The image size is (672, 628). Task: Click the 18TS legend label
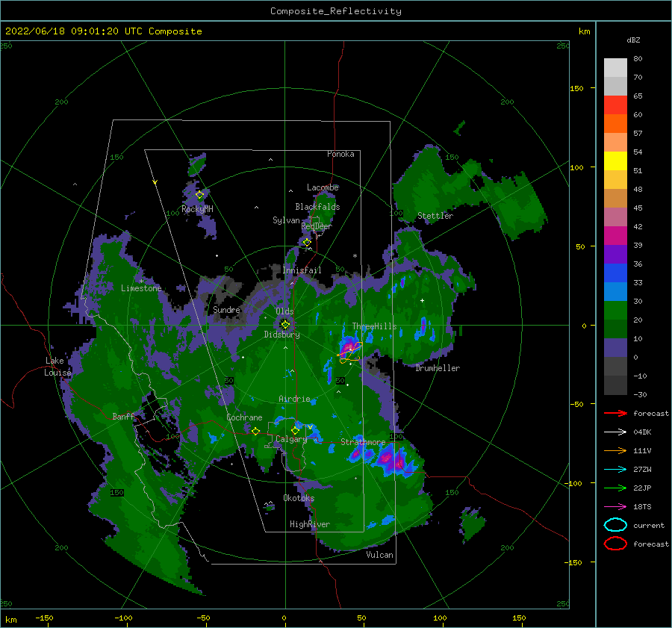point(642,506)
